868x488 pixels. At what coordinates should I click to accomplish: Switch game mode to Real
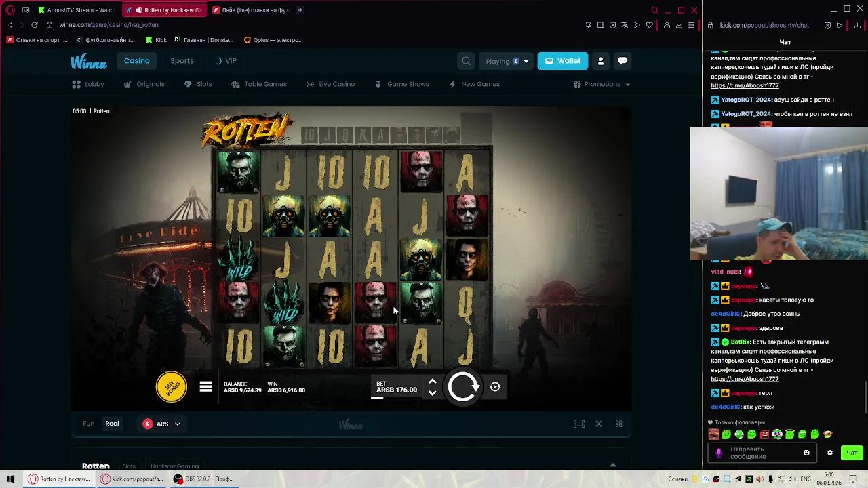(112, 424)
